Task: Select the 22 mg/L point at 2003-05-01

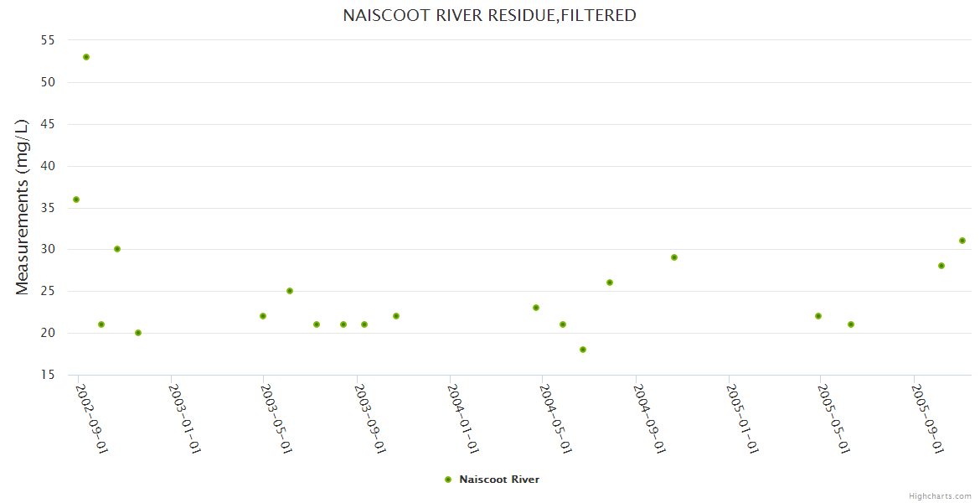Action: tap(263, 316)
